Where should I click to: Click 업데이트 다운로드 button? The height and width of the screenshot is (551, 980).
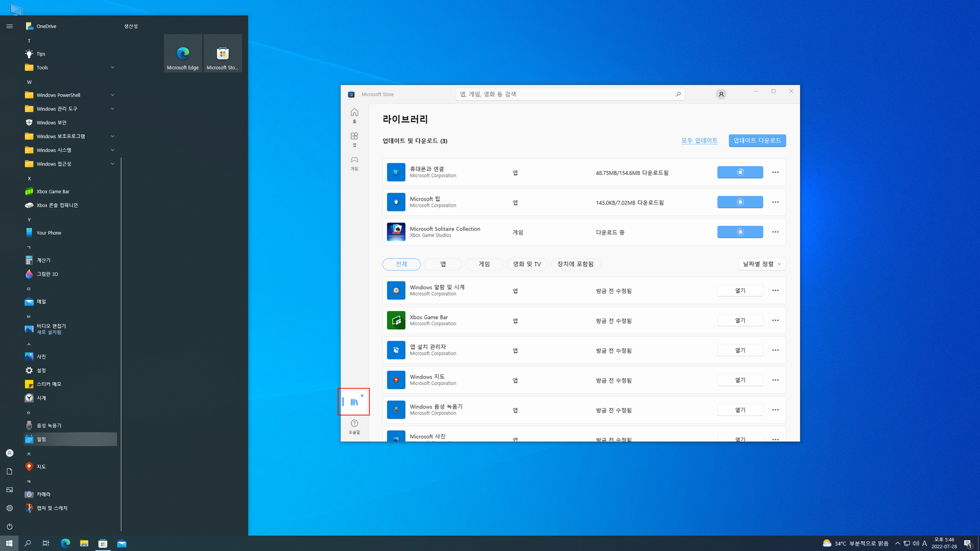(x=757, y=140)
